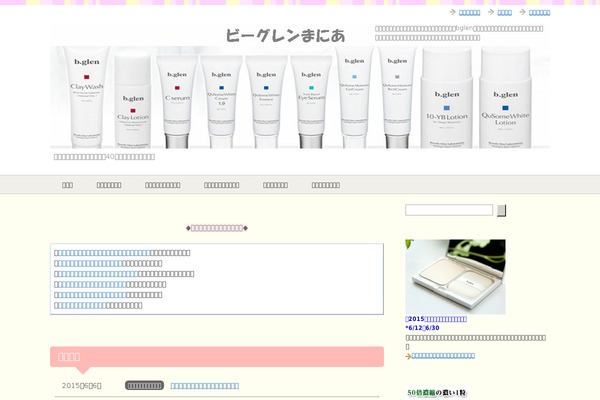This screenshot has width=600, height=400.
Task: Open the first top-right utility link
Action: (x=470, y=13)
